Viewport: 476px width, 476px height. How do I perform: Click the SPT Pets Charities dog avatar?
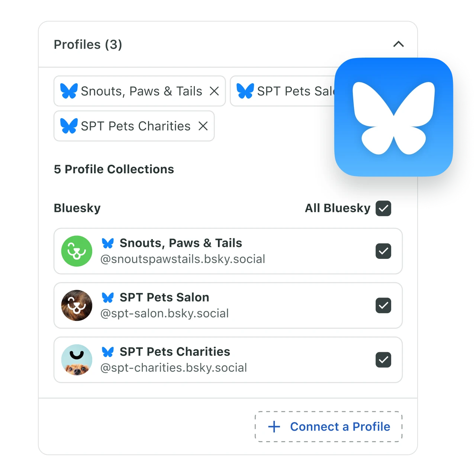point(77,360)
